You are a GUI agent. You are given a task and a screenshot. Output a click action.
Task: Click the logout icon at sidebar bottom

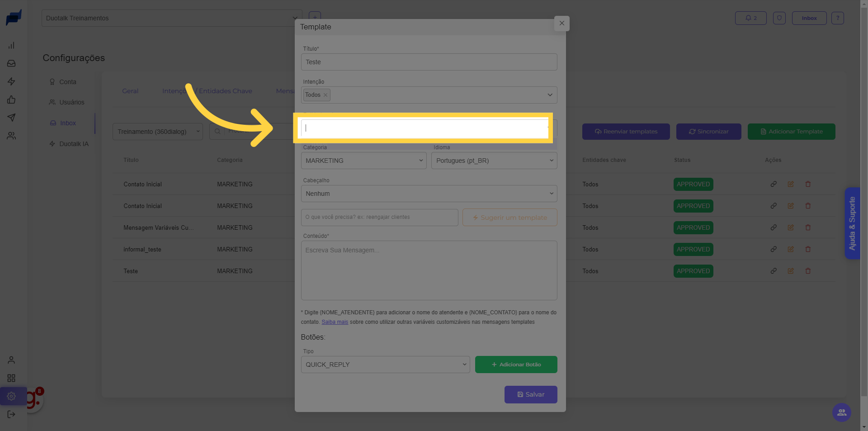click(11, 414)
